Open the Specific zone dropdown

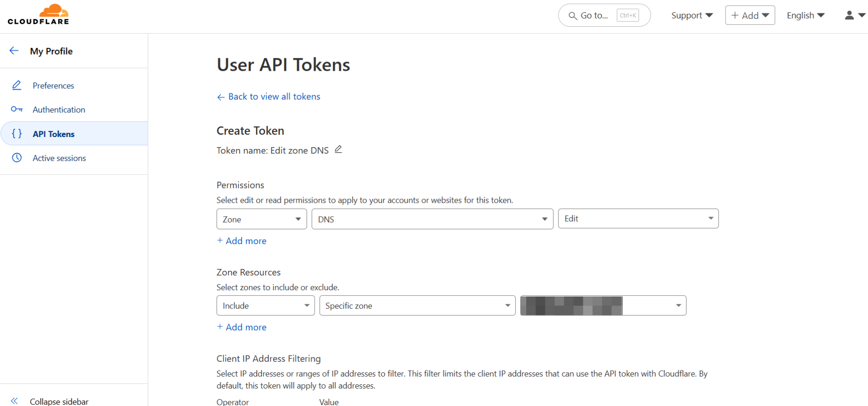(x=417, y=305)
